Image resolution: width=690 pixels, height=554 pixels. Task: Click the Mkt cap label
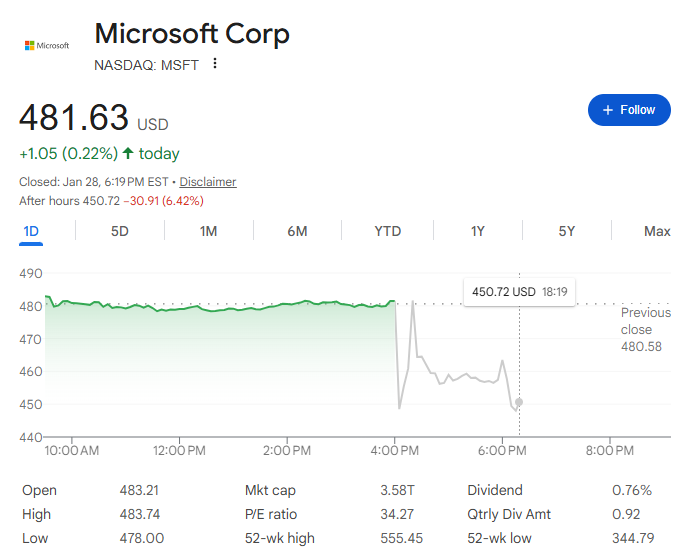tap(270, 490)
